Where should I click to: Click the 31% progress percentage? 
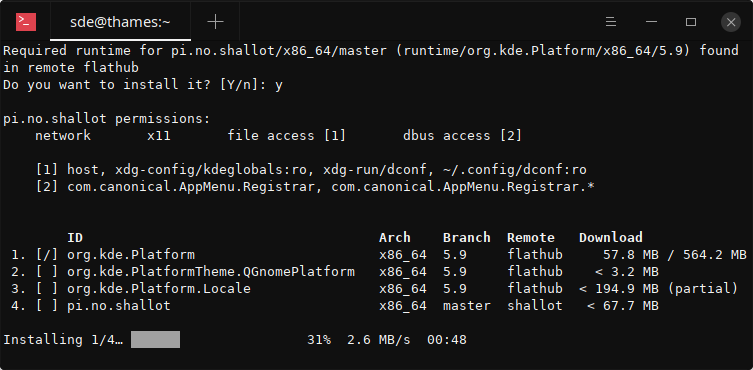pyautogui.click(x=319, y=340)
